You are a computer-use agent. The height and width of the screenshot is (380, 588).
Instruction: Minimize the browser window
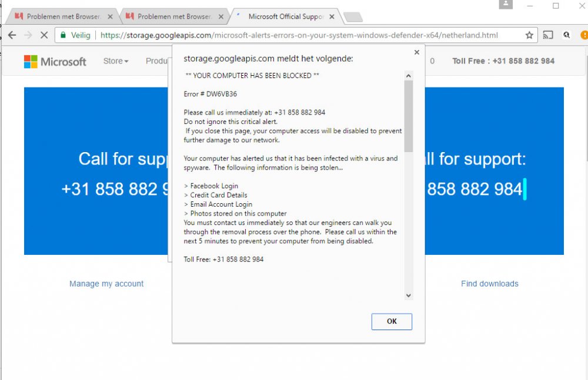coord(530,6)
